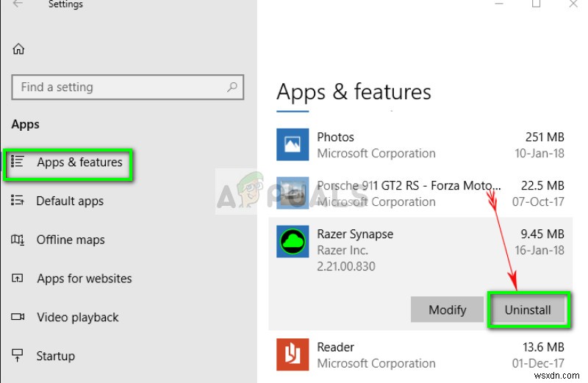Screen dimensions: 588x383
Task: Click the 13.6 MB size of Reader
Action: click(543, 348)
